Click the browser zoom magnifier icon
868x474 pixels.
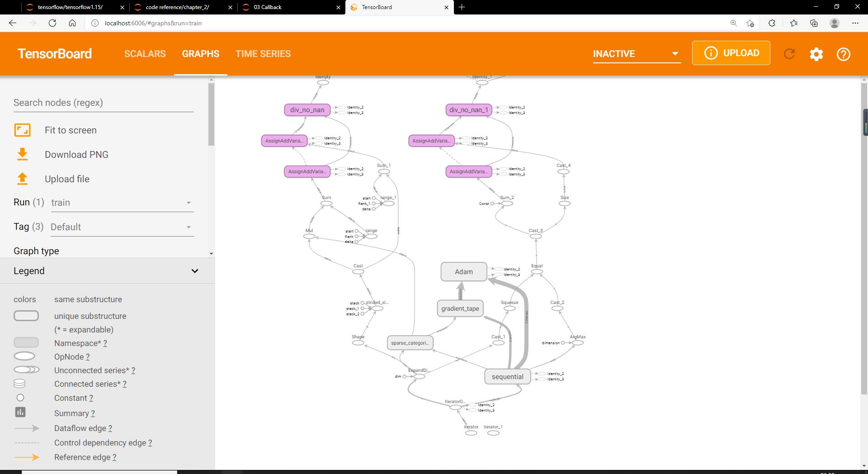pos(734,23)
